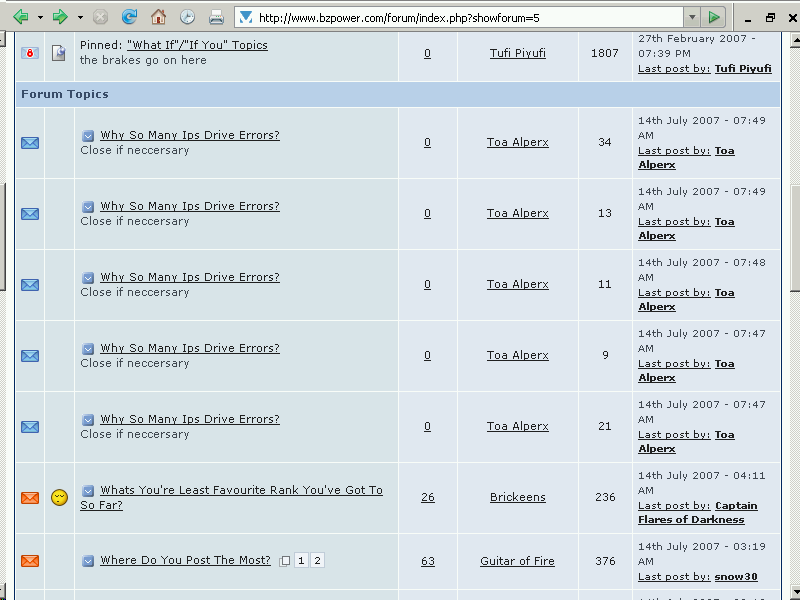Click the multi-page icon beside page numbers
Viewport: 800px width, 600px height.
point(285,561)
